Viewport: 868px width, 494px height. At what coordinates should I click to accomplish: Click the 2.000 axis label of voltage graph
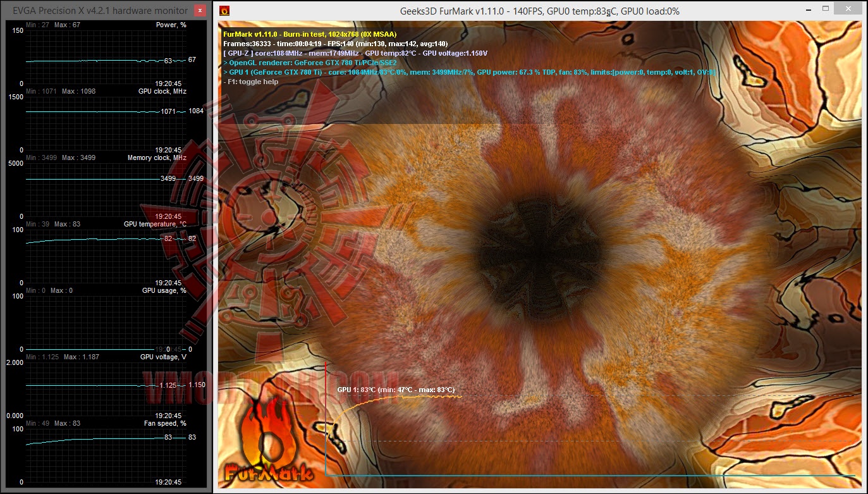pyautogui.click(x=15, y=363)
